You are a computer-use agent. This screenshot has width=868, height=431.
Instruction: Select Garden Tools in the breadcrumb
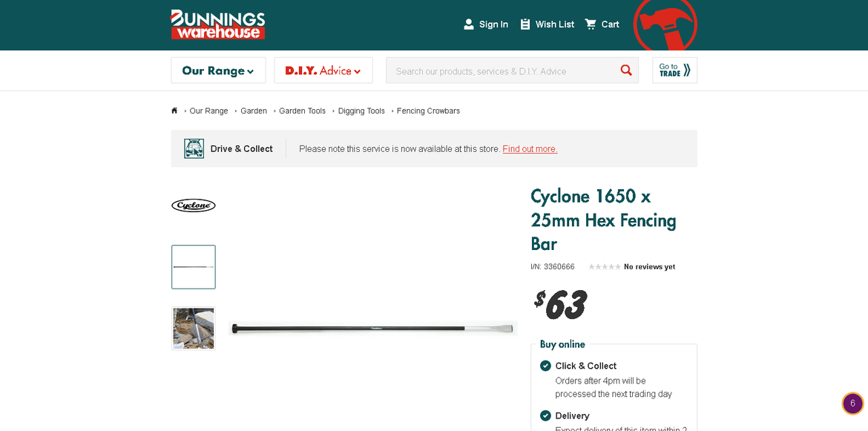pos(302,111)
